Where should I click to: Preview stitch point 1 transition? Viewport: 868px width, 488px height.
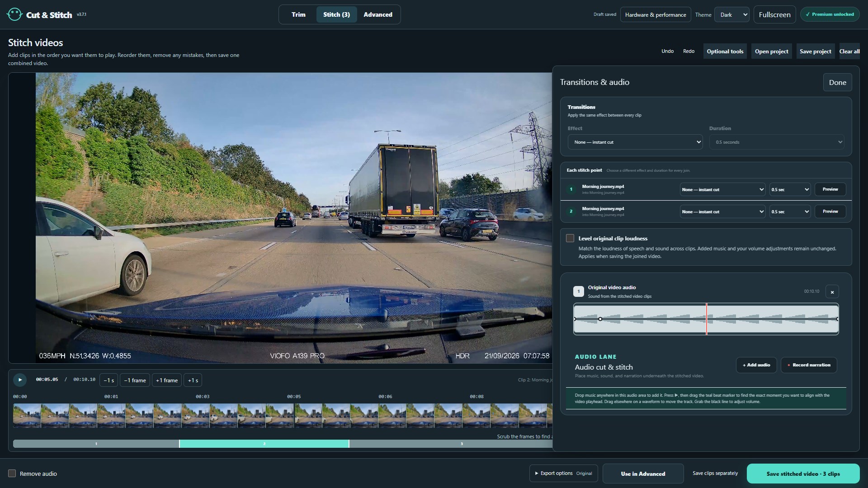coord(830,189)
